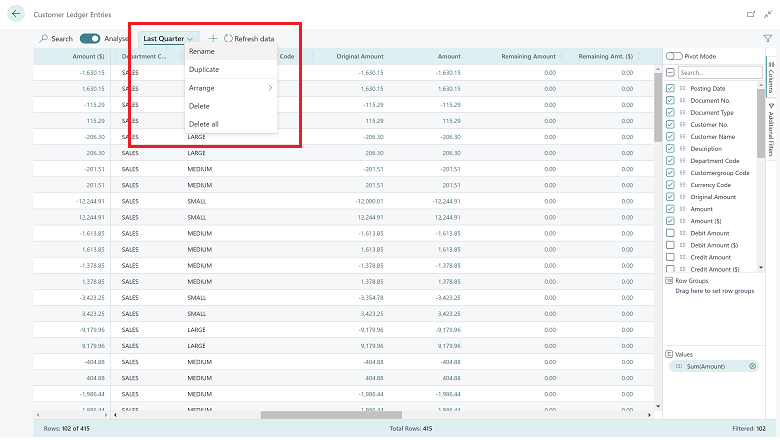Go back using the arrow button
The width and height of the screenshot is (780, 440).
(16, 14)
